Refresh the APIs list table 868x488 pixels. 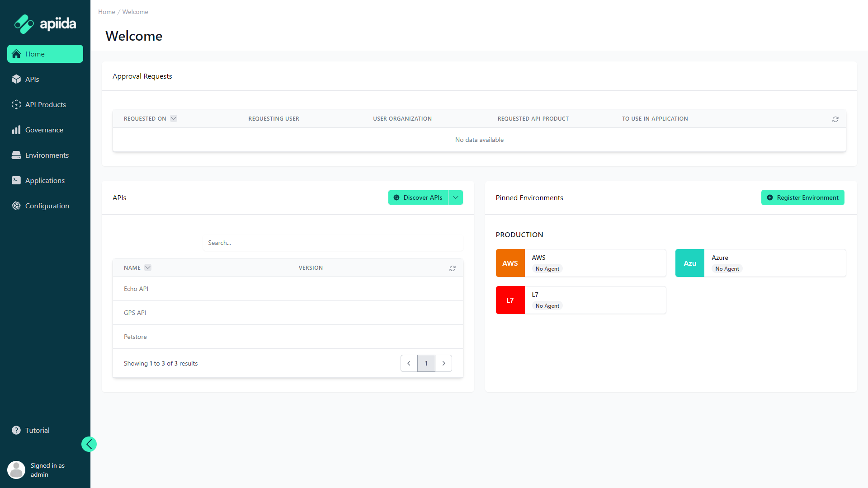(x=452, y=268)
